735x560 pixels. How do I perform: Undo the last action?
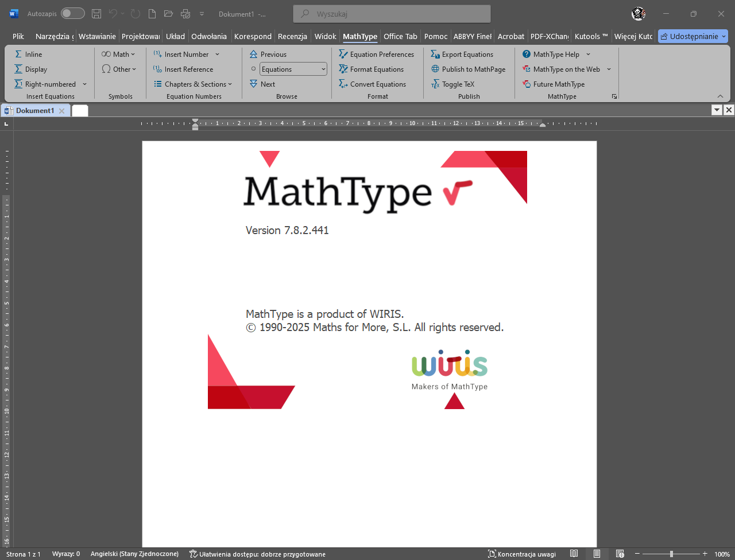click(113, 14)
